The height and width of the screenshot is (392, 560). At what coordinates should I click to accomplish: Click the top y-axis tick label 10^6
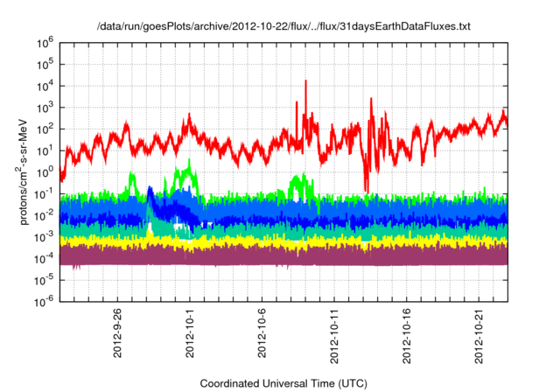click(45, 41)
